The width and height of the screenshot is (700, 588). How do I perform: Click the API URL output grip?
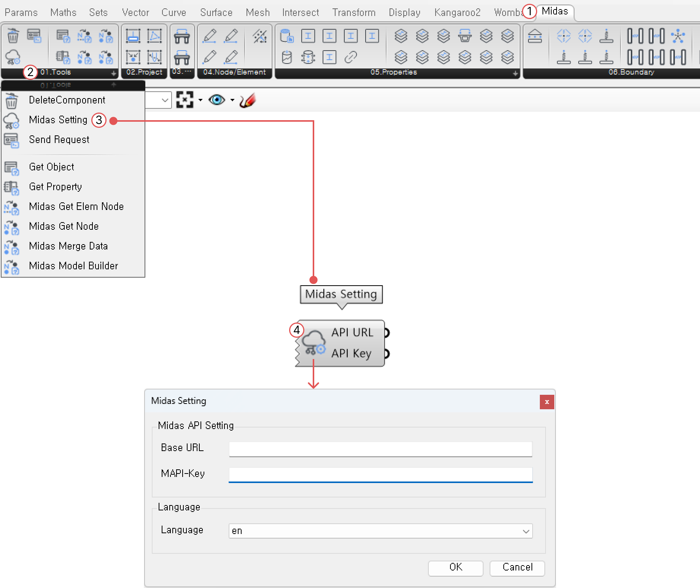coord(387,333)
